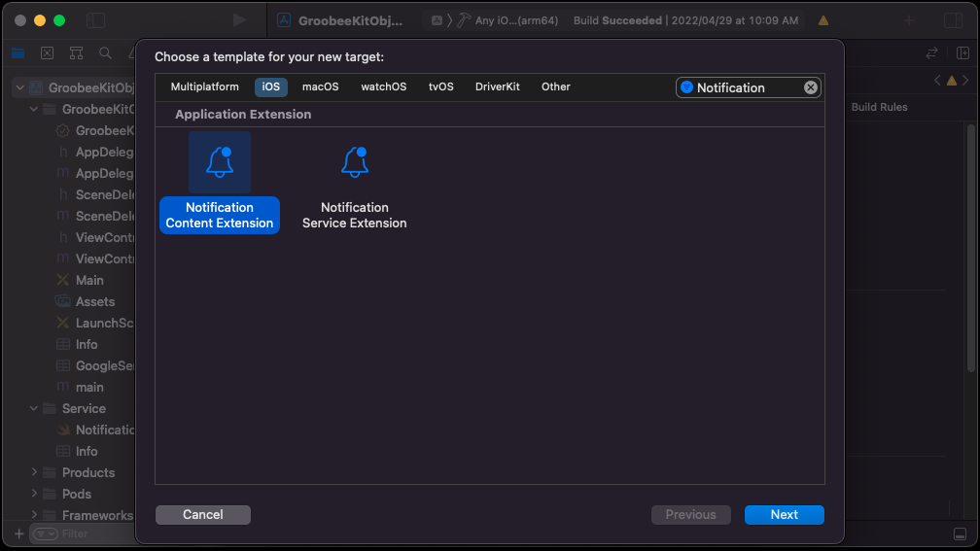
Task: Select the GoogleService plist file
Action: [x=95, y=365]
